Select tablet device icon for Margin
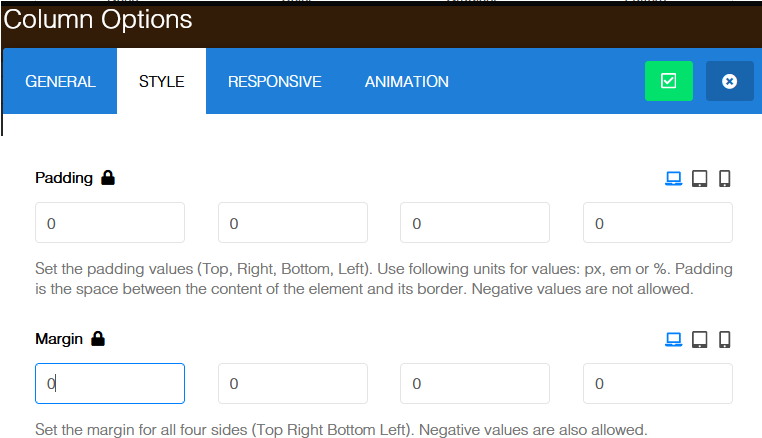Screen dimensions: 762x438 point(700,339)
